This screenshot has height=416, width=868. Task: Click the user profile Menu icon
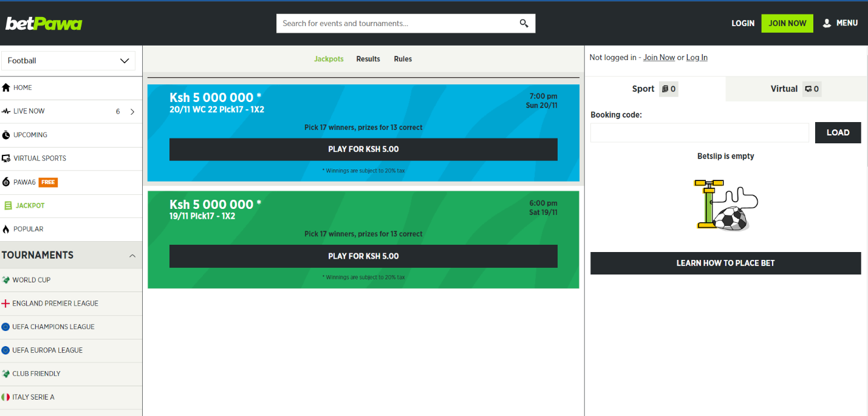pos(827,23)
